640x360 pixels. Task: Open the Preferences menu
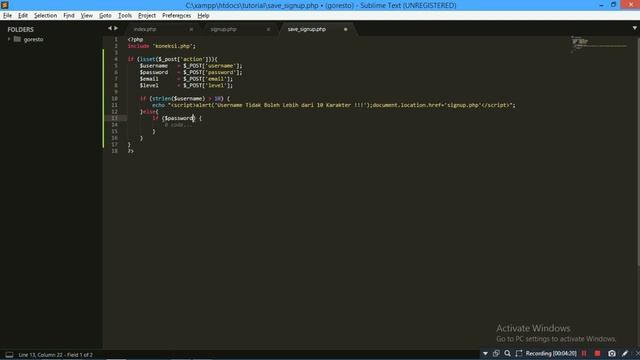pos(176,16)
